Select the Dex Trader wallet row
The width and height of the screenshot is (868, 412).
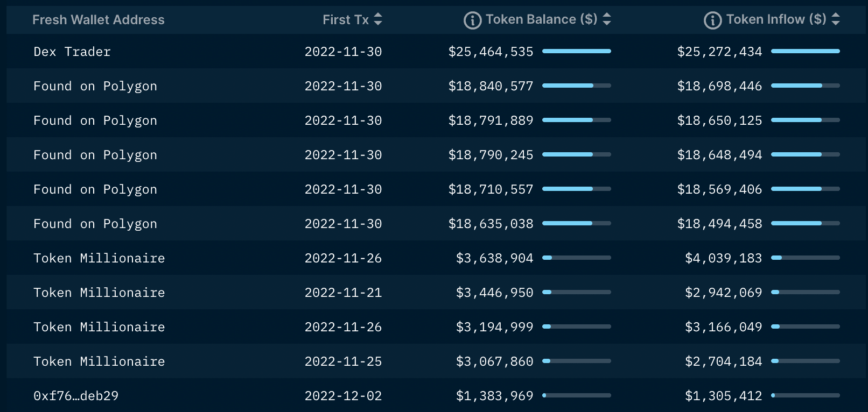pyautogui.click(x=72, y=52)
